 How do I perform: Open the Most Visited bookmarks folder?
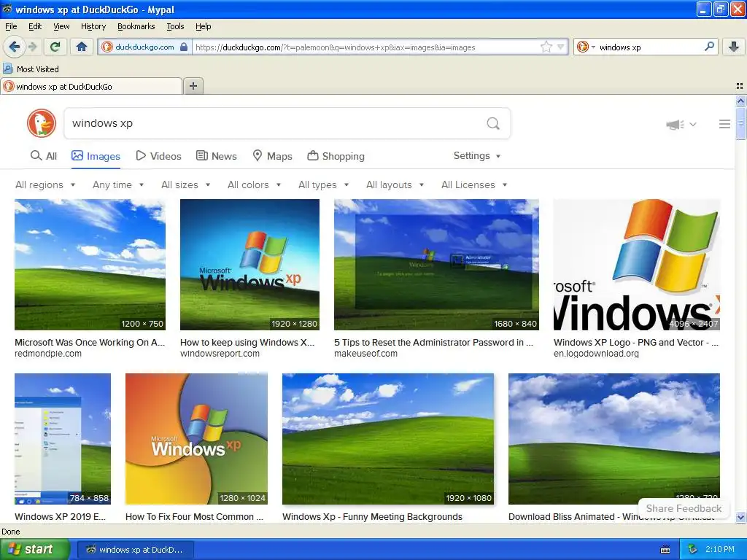[31, 69]
